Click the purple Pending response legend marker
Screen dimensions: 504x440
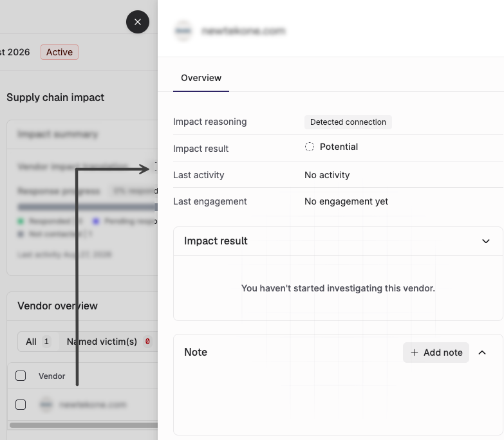pyautogui.click(x=96, y=221)
